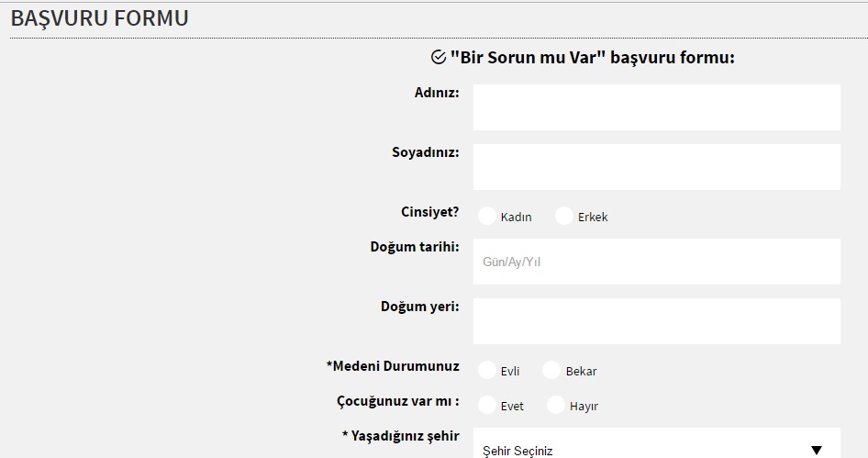Focus the Soyadınız input box
The image size is (868, 458).
(x=657, y=167)
